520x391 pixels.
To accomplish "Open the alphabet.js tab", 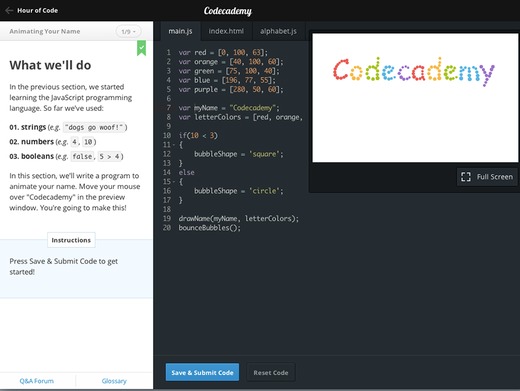I will [x=278, y=31].
